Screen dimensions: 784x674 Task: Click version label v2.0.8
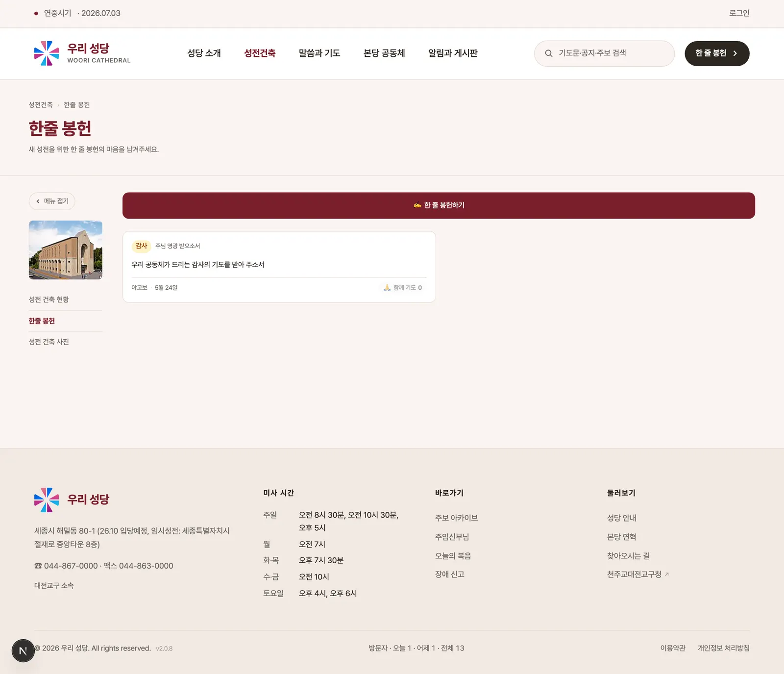[164, 649]
